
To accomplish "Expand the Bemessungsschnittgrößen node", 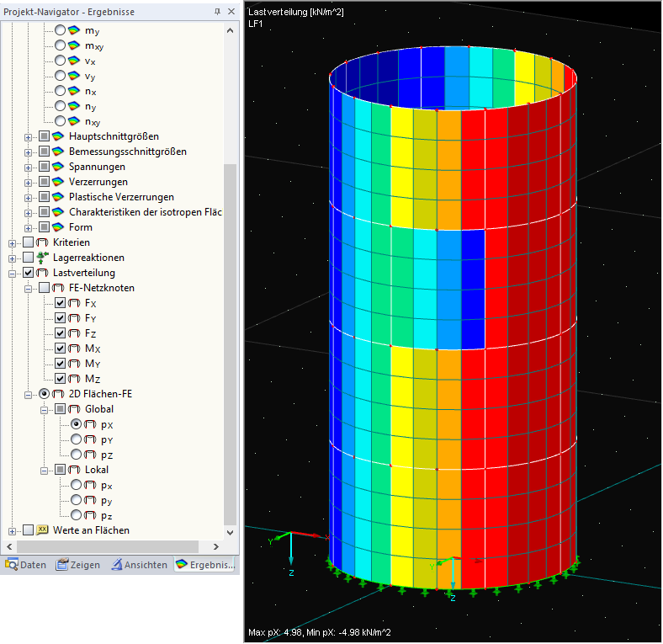I will pos(29,152).
